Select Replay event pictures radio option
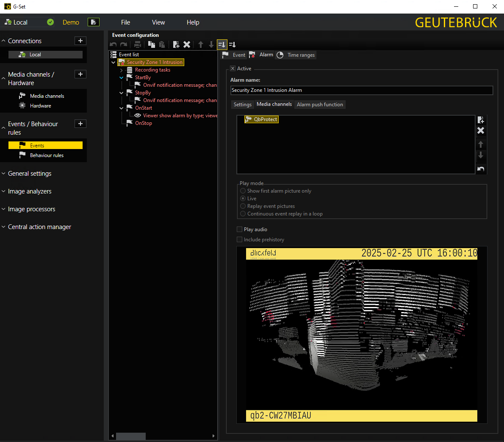Viewport: 504px width, 442px height. coord(243,206)
